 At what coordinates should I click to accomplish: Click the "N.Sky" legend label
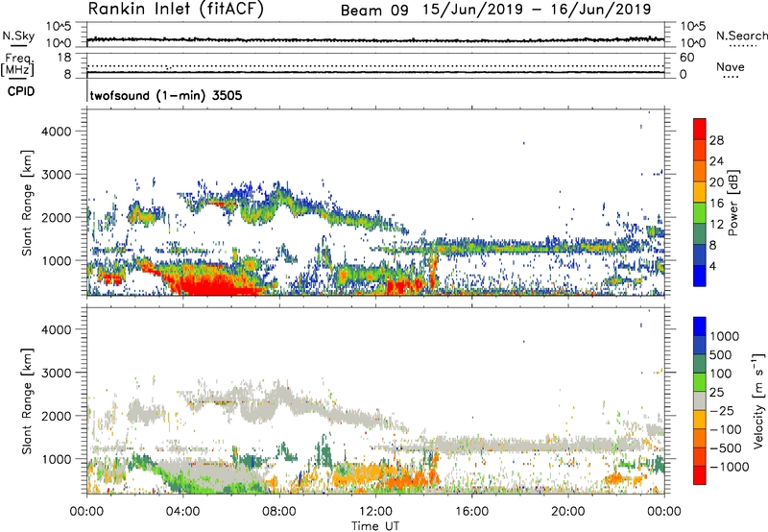point(18,36)
